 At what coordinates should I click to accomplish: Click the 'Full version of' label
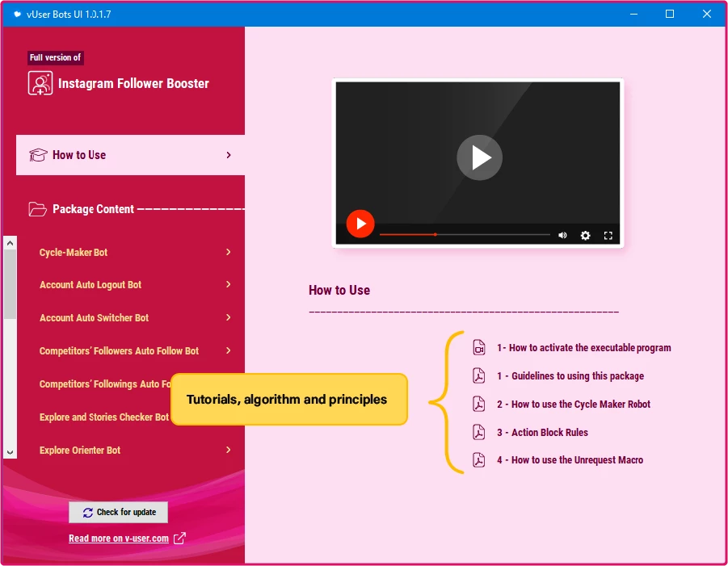click(x=55, y=57)
